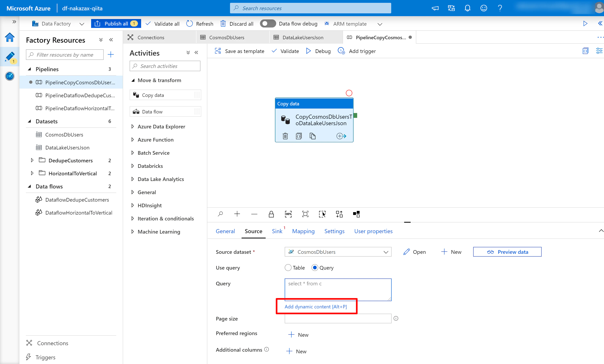Viewport: 604px width, 364px height.
Task: Open the General properties tab
Action: pyautogui.click(x=225, y=231)
